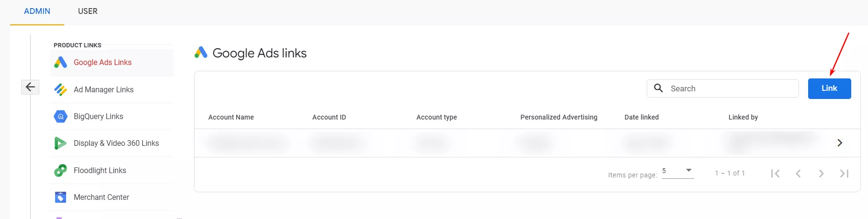Click the PRODUCT LINKS section label
This screenshot has height=219, width=868.
[x=78, y=45]
